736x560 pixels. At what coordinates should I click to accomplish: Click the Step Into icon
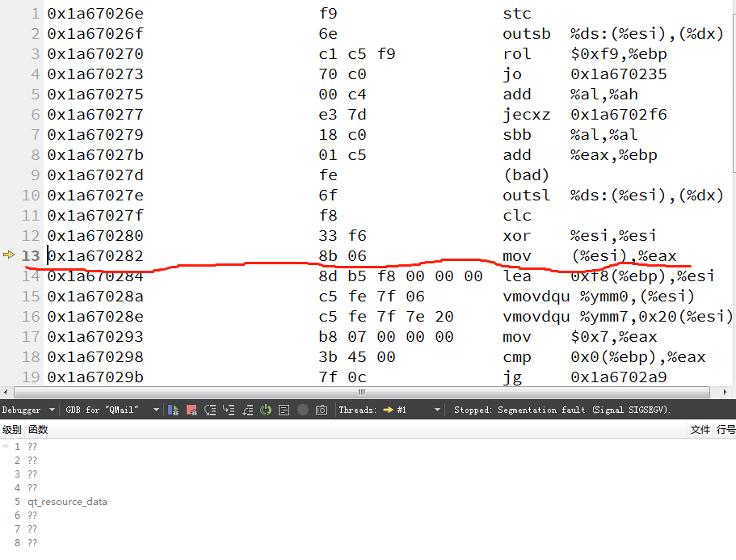229,411
